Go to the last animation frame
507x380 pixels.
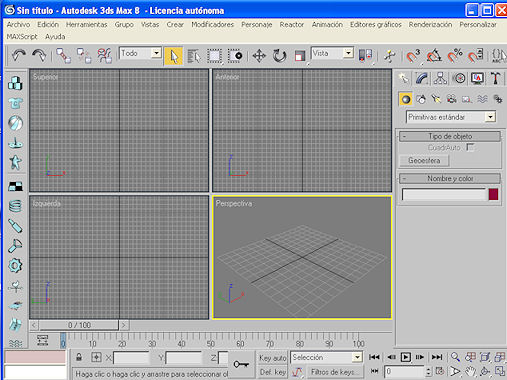coord(437,357)
